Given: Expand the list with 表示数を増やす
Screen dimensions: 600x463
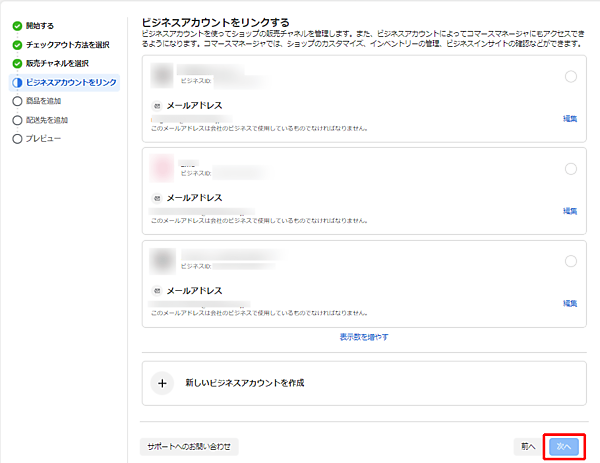Looking at the screenshot, I should pos(364,337).
